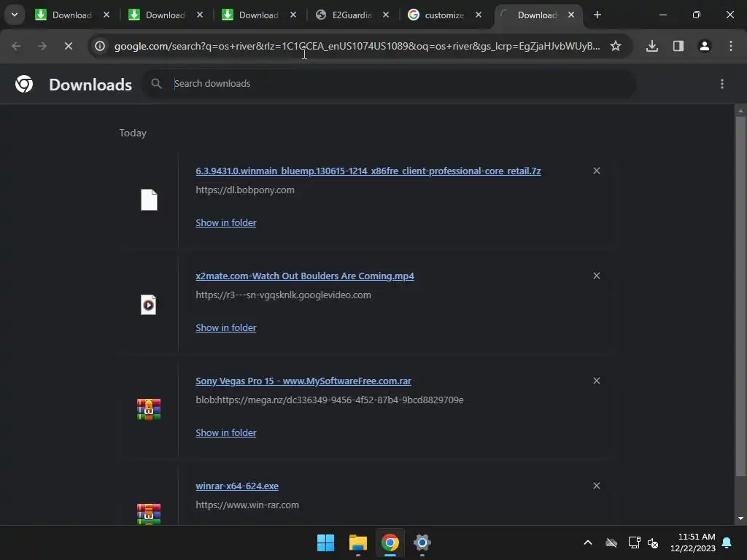Switch to the customize Google tab
The width and height of the screenshot is (747, 560).
(x=444, y=15)
